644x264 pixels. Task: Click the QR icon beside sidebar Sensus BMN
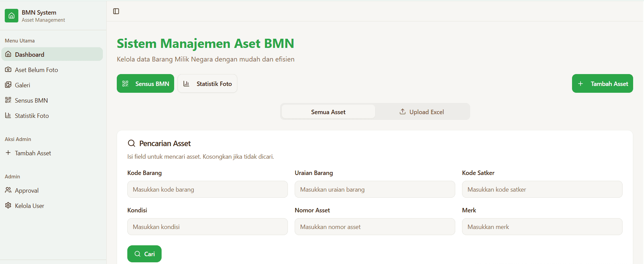(x=8, y=100)
